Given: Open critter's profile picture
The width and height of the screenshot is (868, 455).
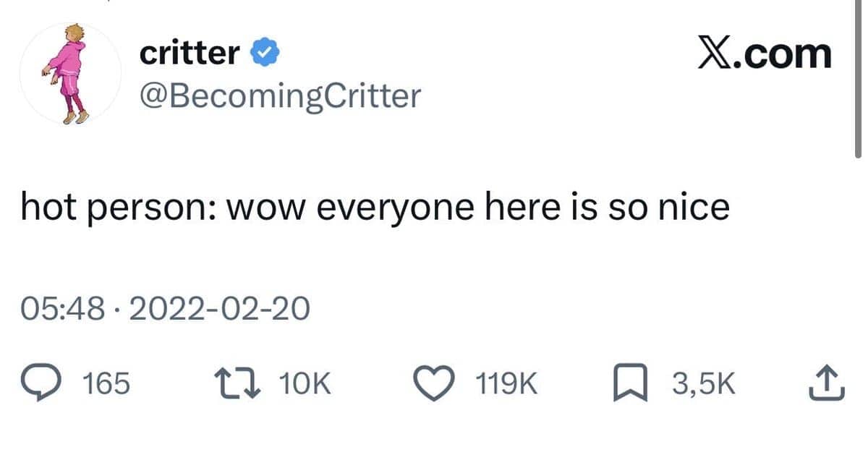Looking at the screenshot, I should coord(70,75).
